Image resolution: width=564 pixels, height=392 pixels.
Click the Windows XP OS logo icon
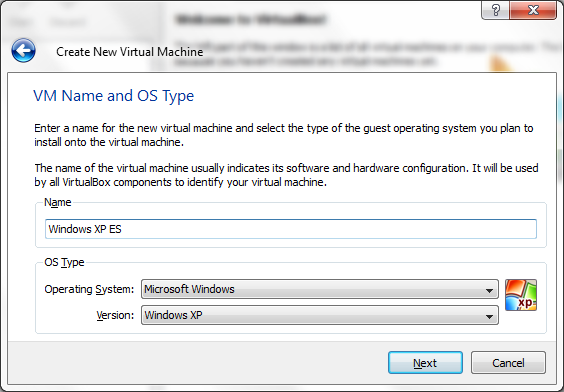click(521, 295)
